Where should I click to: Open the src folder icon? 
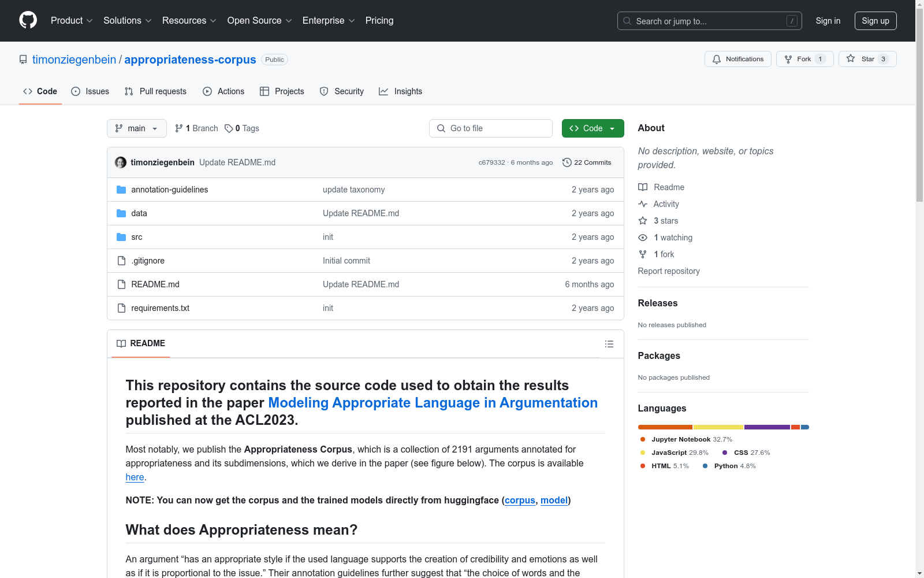[x=121, y=237]
